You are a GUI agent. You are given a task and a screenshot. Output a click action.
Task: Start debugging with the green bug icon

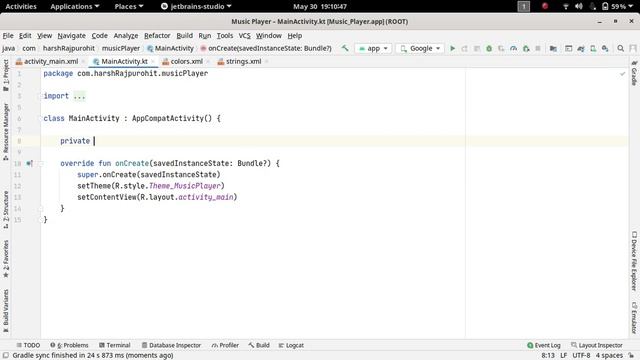coord(489,48)
